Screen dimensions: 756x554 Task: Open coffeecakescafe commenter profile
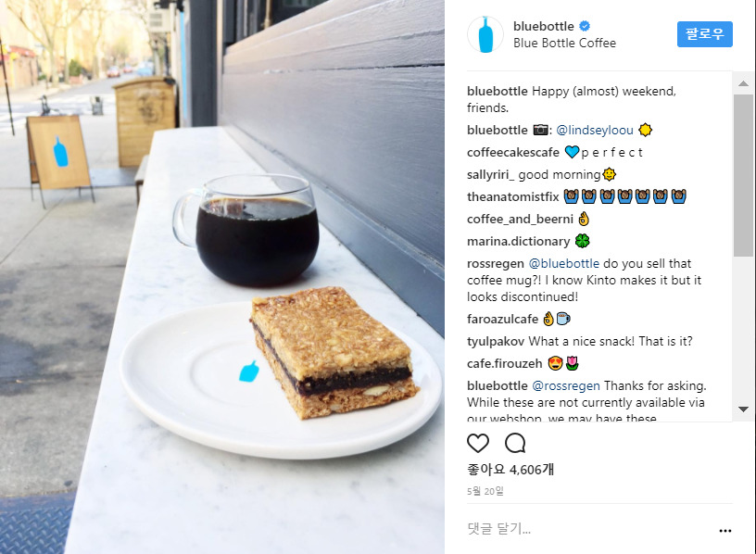[513, 152]
